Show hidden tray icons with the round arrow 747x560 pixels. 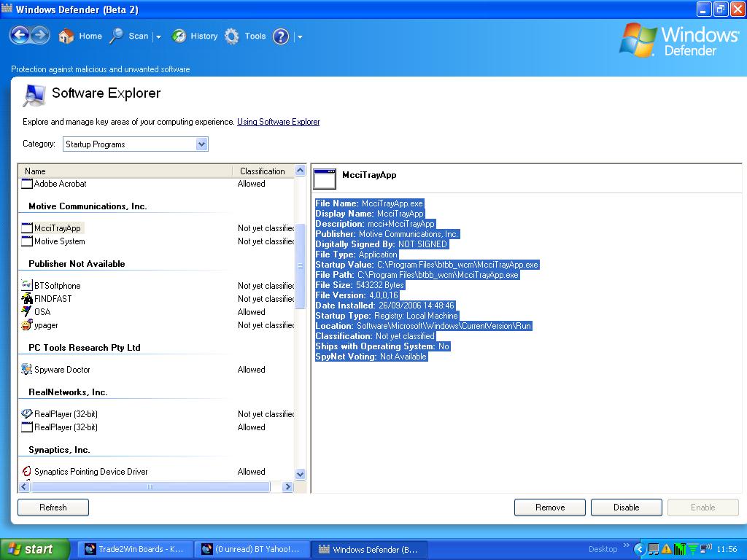(x=639, y=550)
